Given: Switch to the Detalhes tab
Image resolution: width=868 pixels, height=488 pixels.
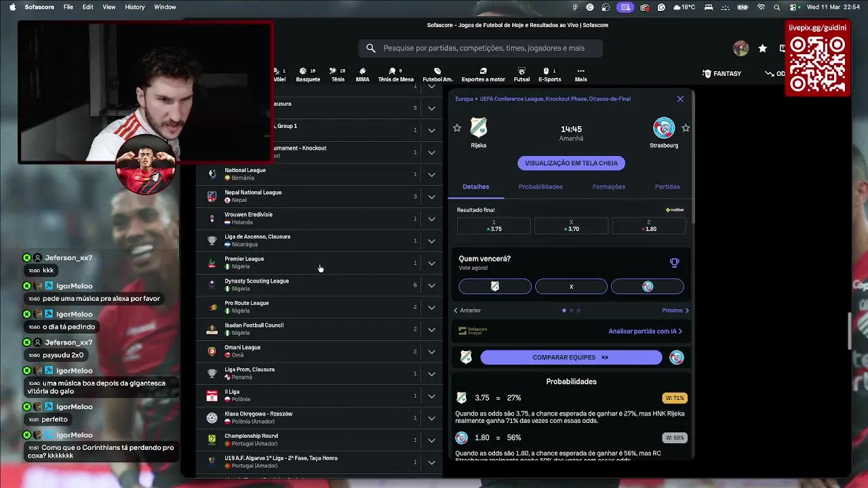Looking at the screenshot, I should pyautogui.click(x=475, y=186).
